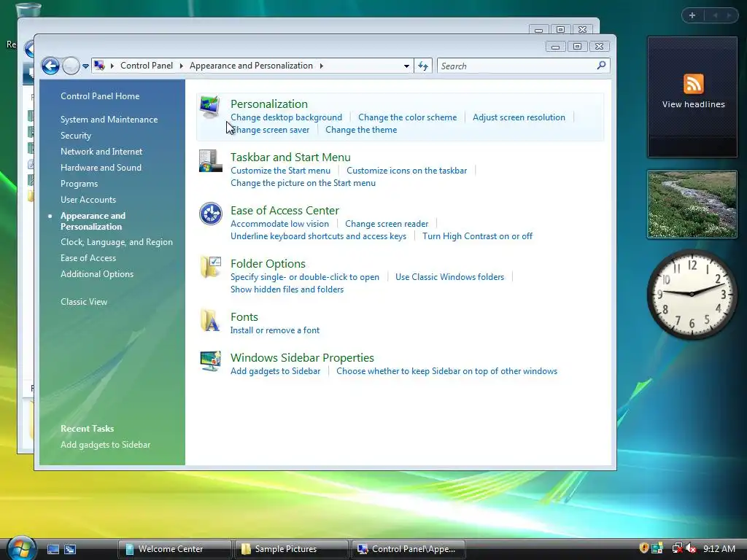Click Turn High Contrast on or off

pos(477,236)
